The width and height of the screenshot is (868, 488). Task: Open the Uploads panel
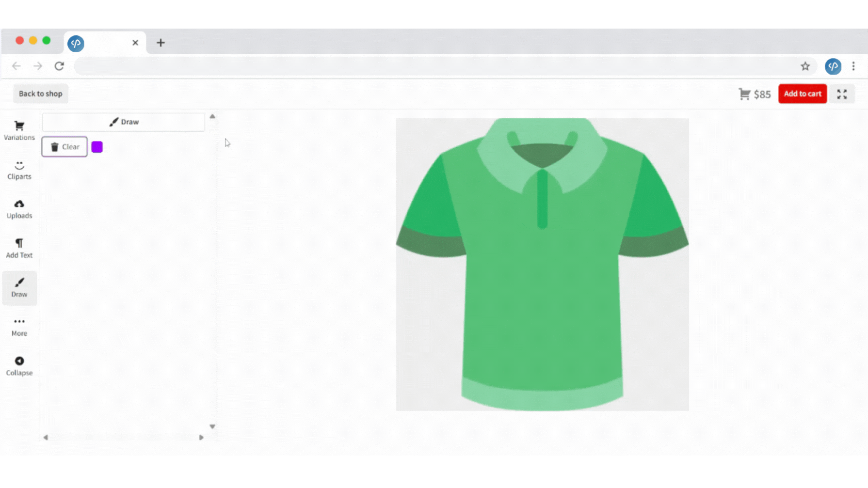[19, 209]
